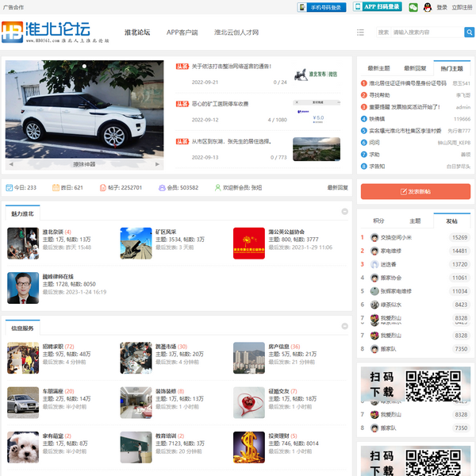The width and height of the screenshot is (476, 476).
Task: Show previous slide with carousel left arrow
Action: (11, 164)
